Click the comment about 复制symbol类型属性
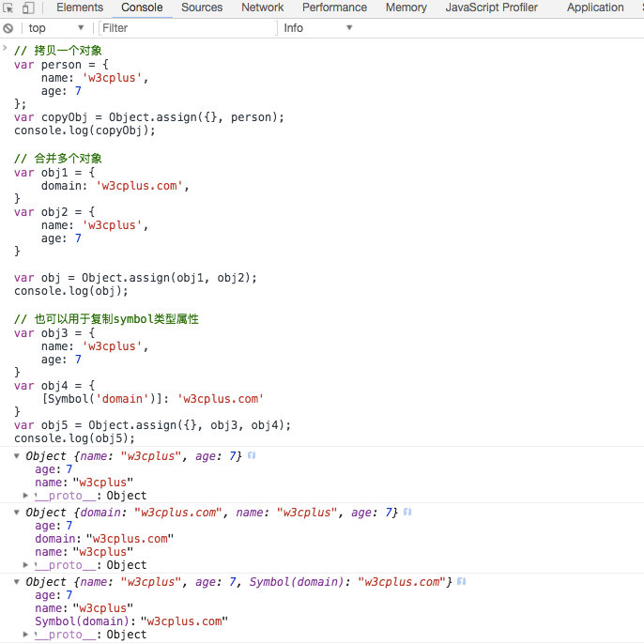The width and height of the screenshot is (644, 644). pos(106,319)
